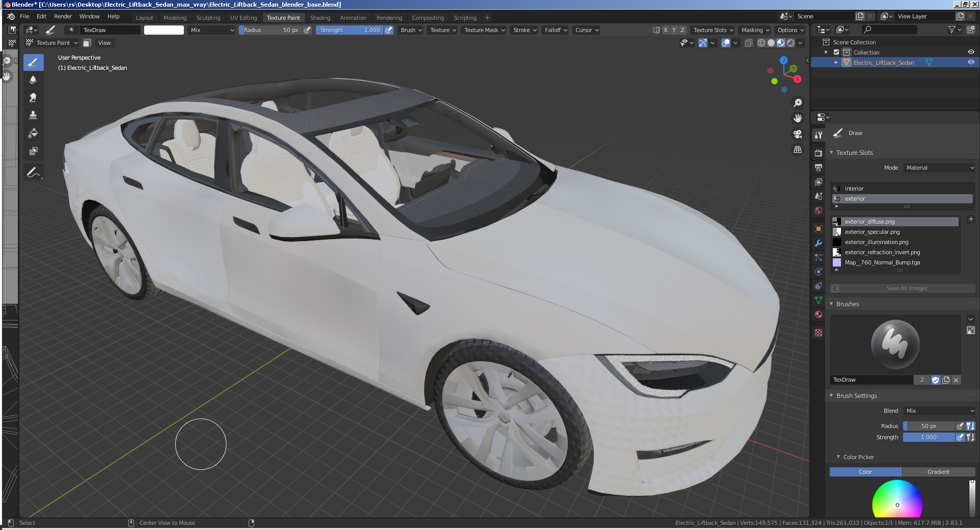Open the Object Data mesh tab
Screen dimensions: 980x530
[819, 300]
